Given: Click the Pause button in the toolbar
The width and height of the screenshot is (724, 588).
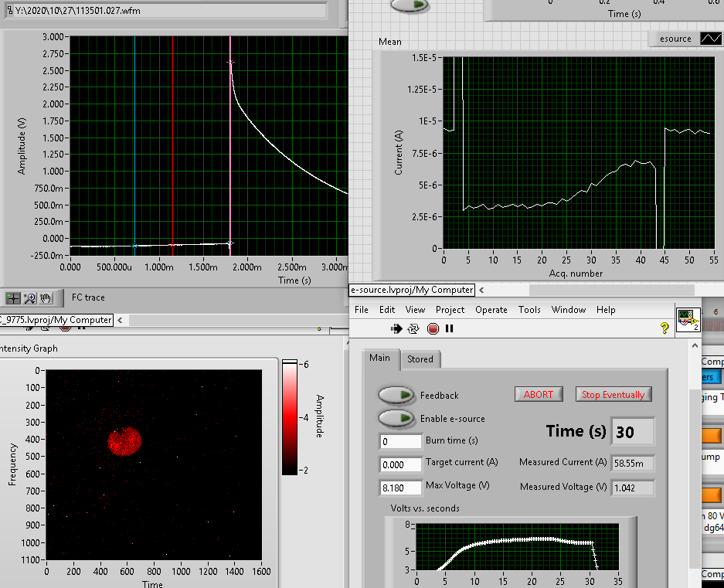Looking at the screenshot, I should click(450, 328).
